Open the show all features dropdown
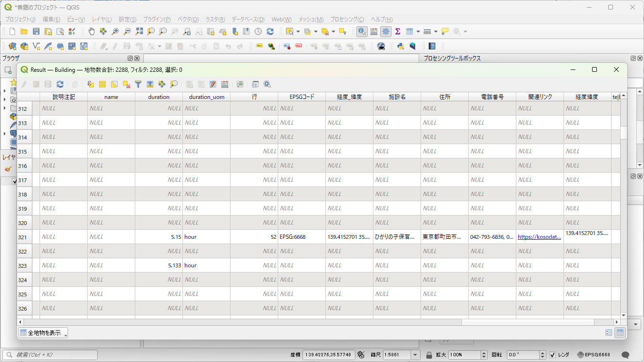 click(43, 333)
